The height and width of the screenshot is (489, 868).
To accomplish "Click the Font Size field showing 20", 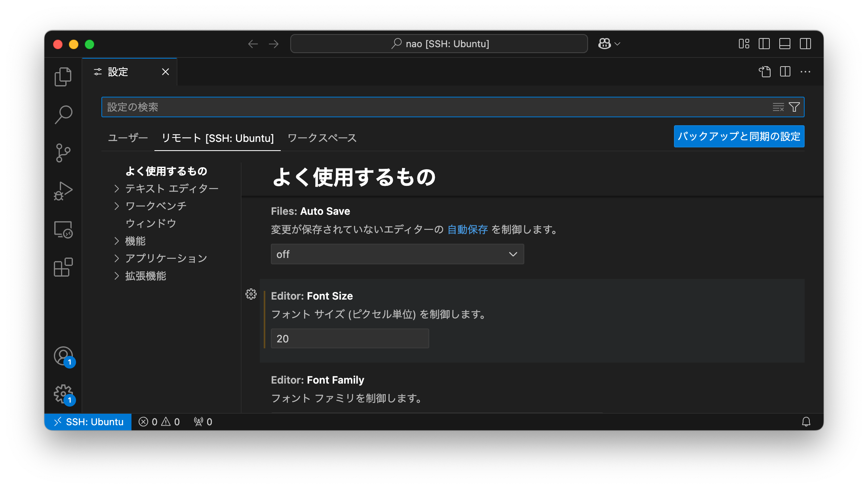I will [350, 338].
